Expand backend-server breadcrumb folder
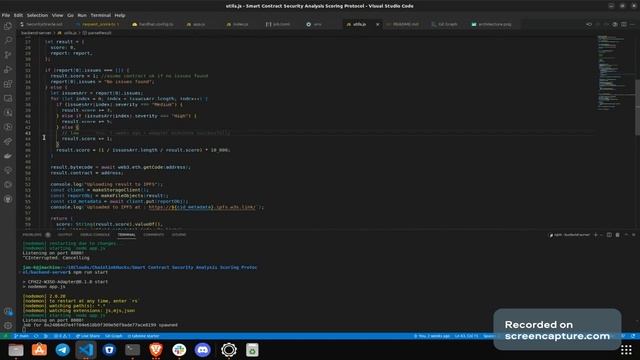 [36, 33]
